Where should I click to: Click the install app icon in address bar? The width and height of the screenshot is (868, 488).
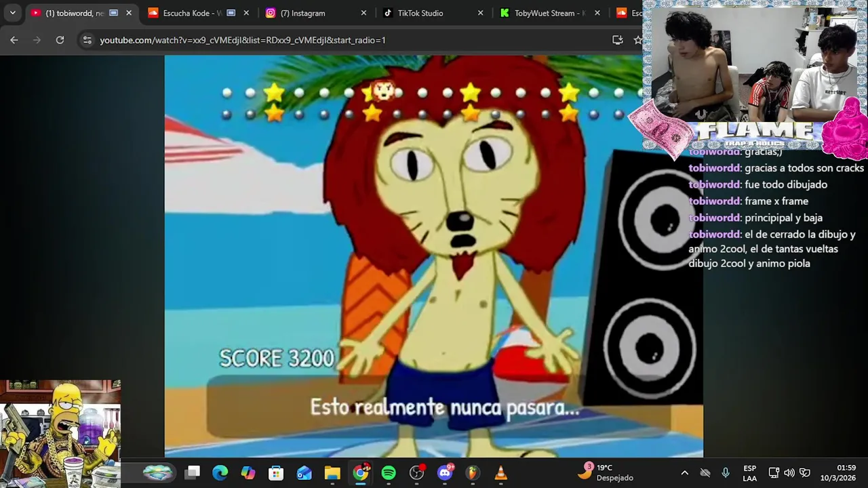[617, 40]
